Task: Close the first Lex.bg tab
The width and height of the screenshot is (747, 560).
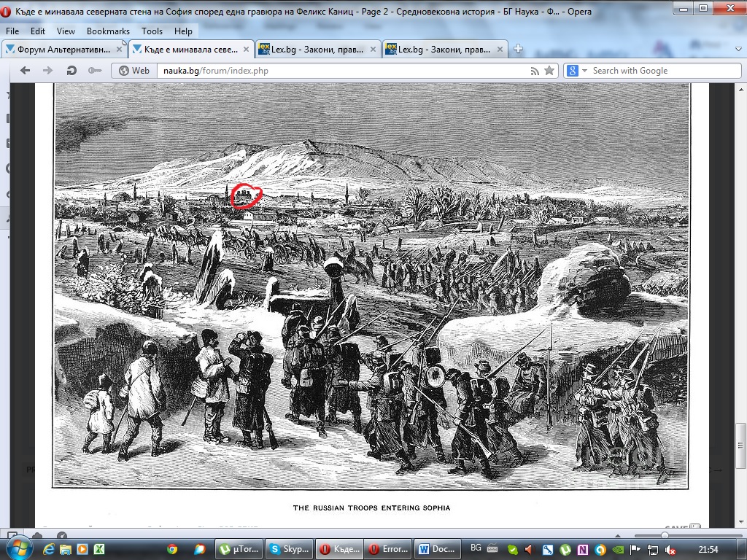Action: [373, 49]
